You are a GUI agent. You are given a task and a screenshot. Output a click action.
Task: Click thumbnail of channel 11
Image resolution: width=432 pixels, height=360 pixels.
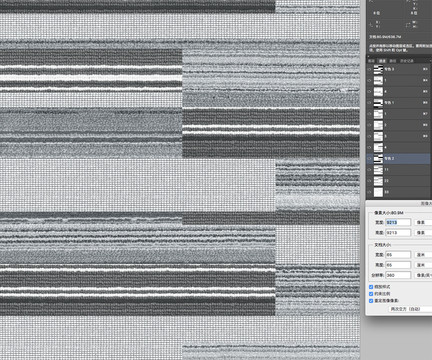tap(378, 170)
